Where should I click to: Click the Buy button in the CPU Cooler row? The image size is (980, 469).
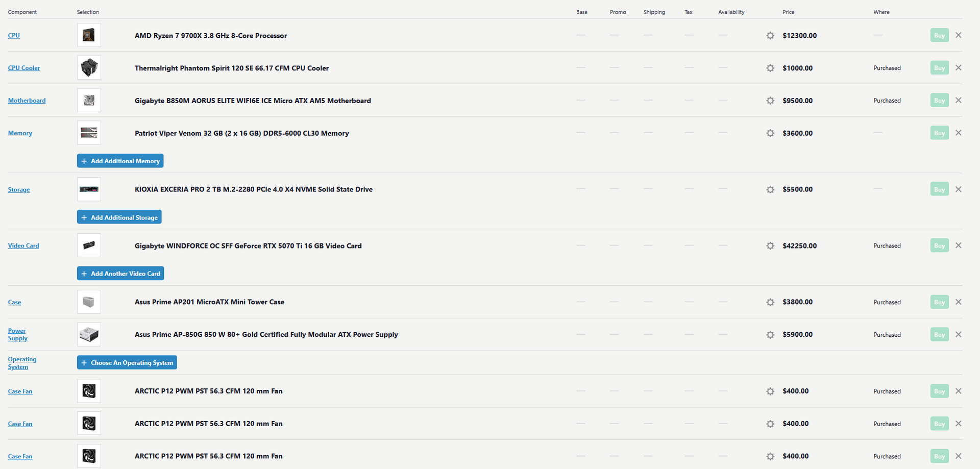click(x=940, y=68)
